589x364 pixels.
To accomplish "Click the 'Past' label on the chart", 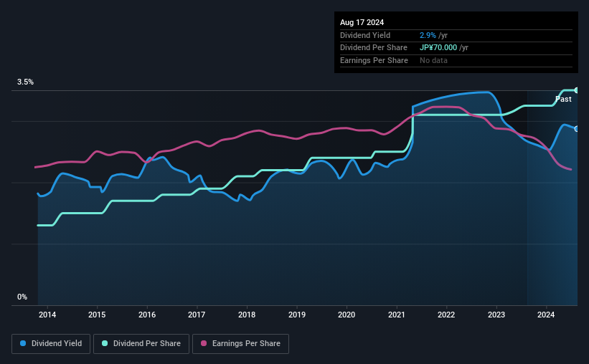I will (563, 99).
